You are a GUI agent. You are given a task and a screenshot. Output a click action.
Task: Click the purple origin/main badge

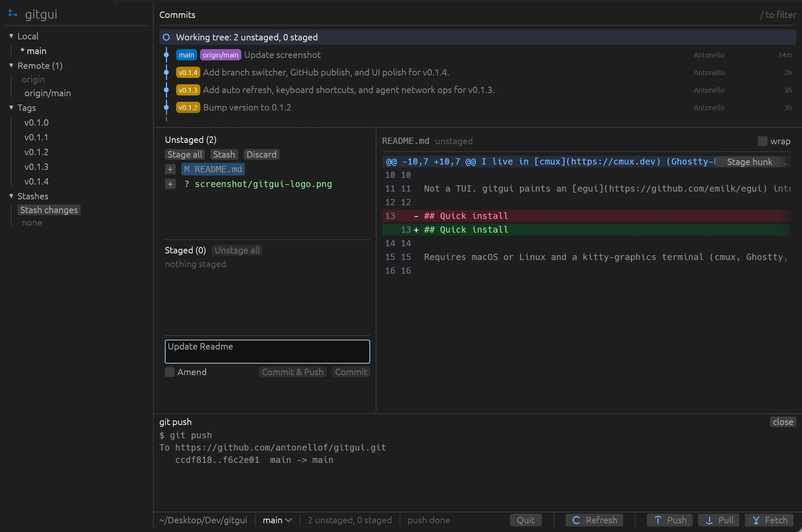(220, 55)
